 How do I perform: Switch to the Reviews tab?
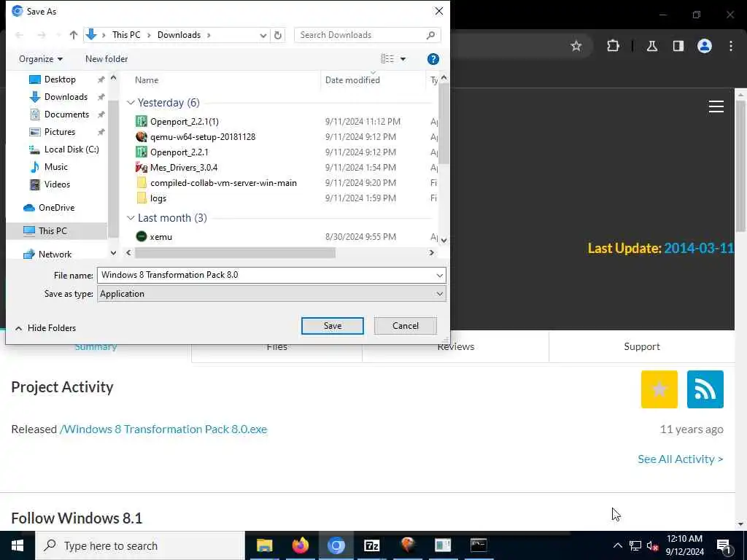(x=455, y=346)
